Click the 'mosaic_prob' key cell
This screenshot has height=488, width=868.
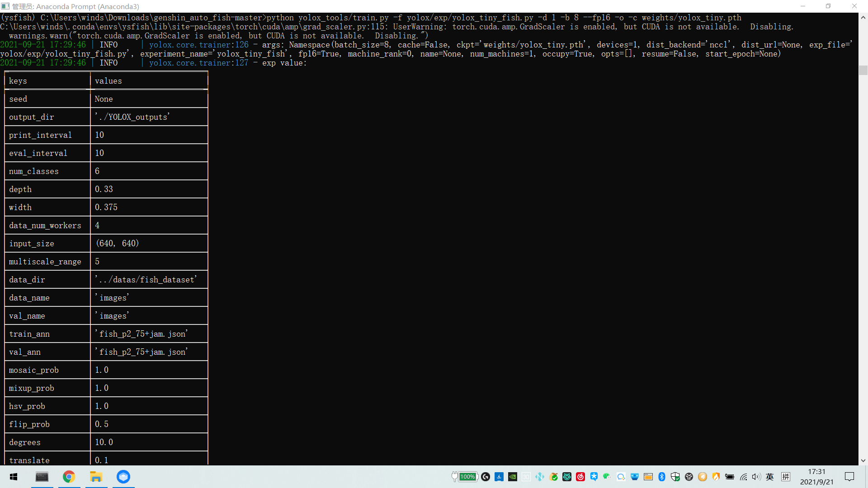click(x=47, y=370)
